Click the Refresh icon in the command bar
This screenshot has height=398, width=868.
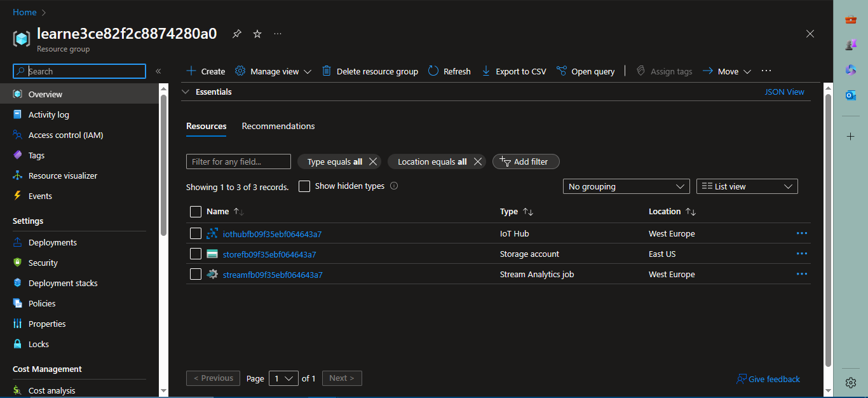(x=431, y=71)
